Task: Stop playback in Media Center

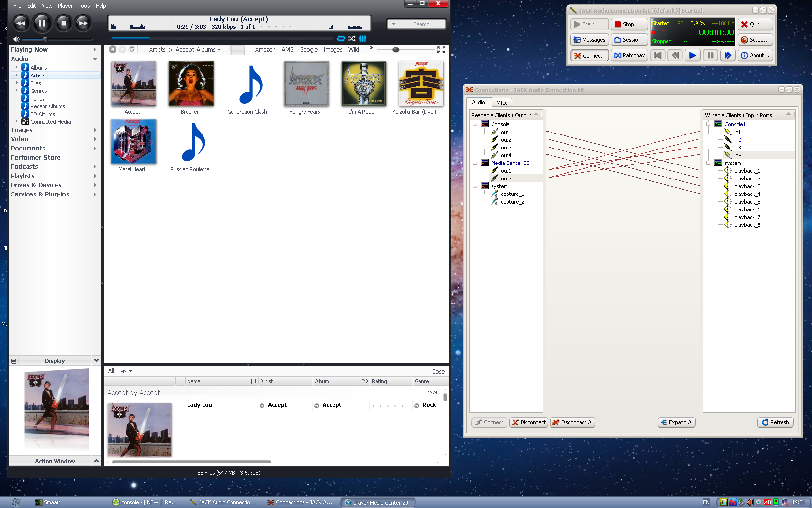Action: pyautogui.click(x=63, y=23)
